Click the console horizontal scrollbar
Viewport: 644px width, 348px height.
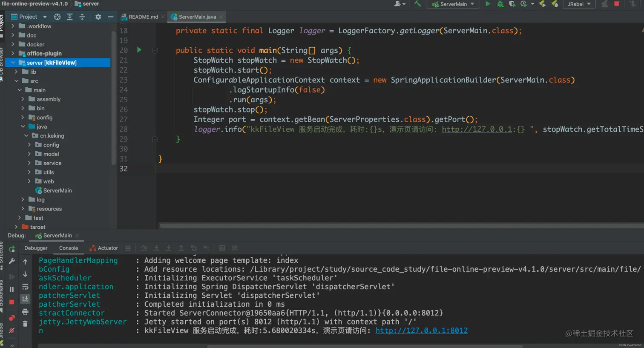pos(364,346)
